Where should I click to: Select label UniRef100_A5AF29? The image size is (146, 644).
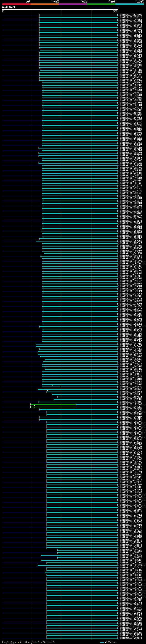coord(131,77)
